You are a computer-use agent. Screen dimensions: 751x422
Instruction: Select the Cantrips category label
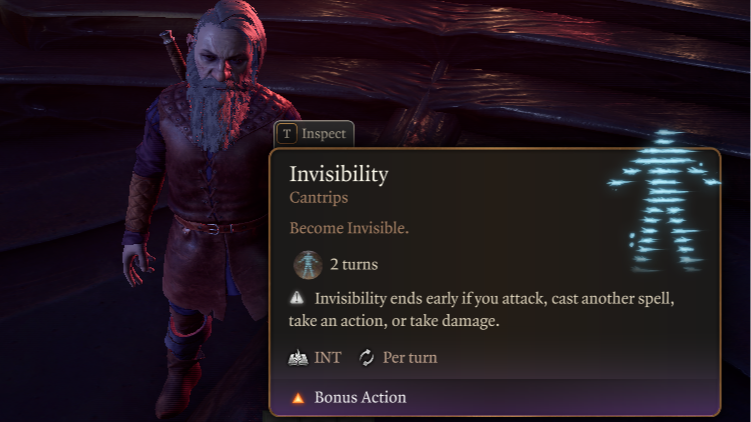pos(319,197)
